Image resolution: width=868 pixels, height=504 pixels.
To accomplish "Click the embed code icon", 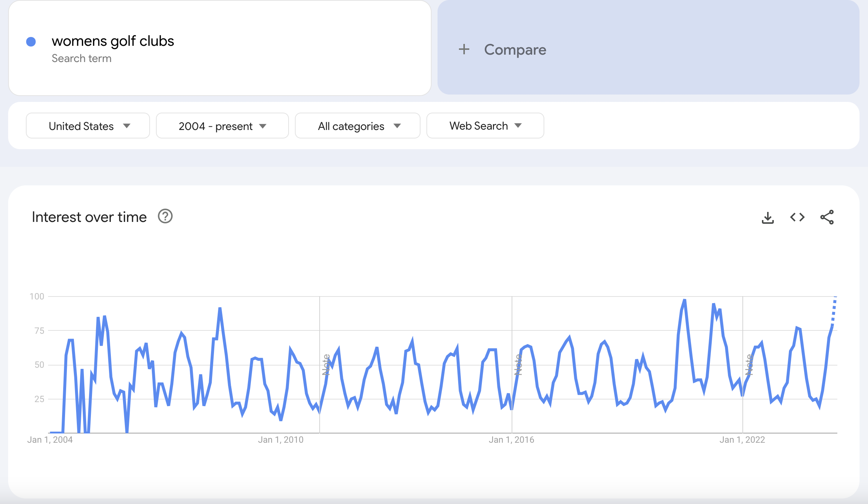I will (797, 217).
